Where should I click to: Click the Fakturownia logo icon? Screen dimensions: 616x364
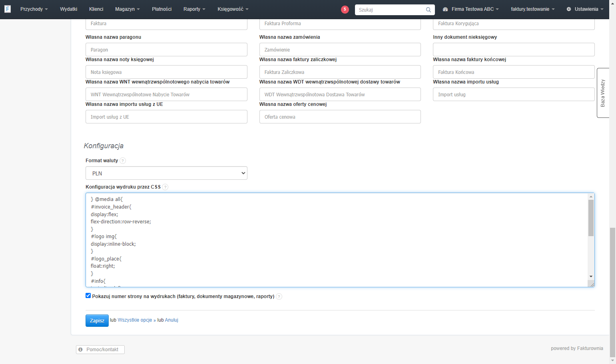tap(8, 9)
